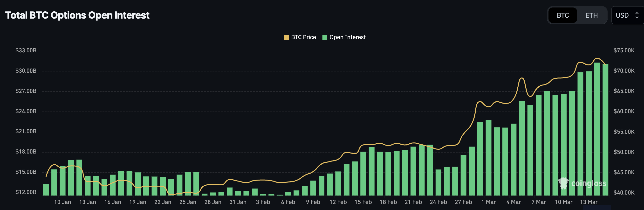
Task: Click the $75.00K right axis label
Action: pyautogui.click(x=624, y=50)
